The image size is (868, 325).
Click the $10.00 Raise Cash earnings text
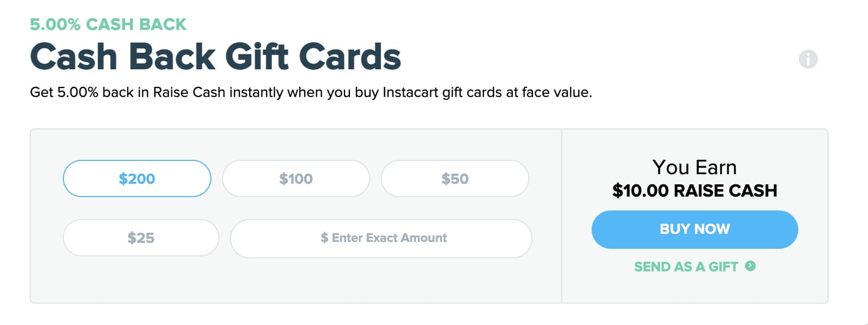pos(694,191)
